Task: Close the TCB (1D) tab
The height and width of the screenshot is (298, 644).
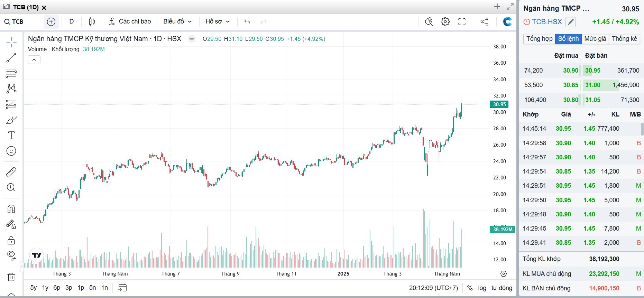Action: pos(44,8)
